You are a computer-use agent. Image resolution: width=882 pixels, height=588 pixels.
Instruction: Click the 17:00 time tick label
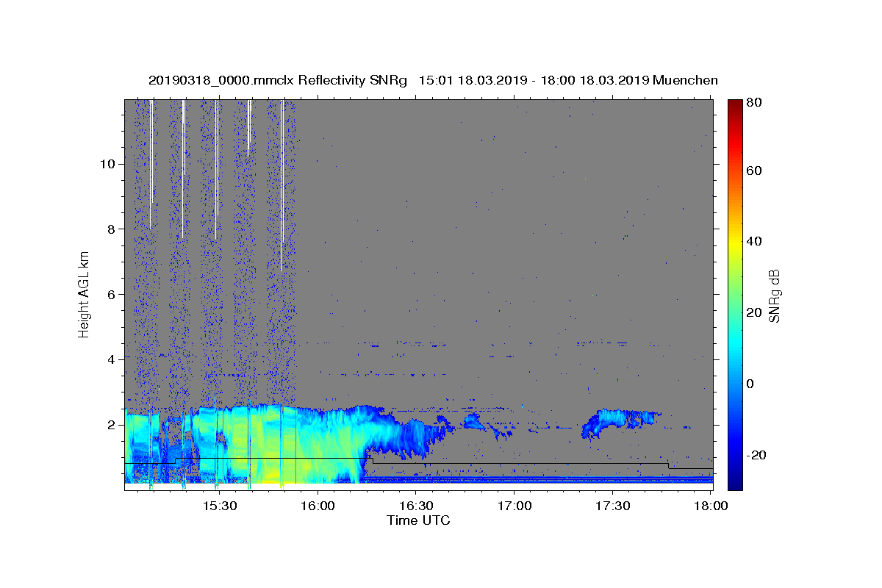[x=514, y=506]
